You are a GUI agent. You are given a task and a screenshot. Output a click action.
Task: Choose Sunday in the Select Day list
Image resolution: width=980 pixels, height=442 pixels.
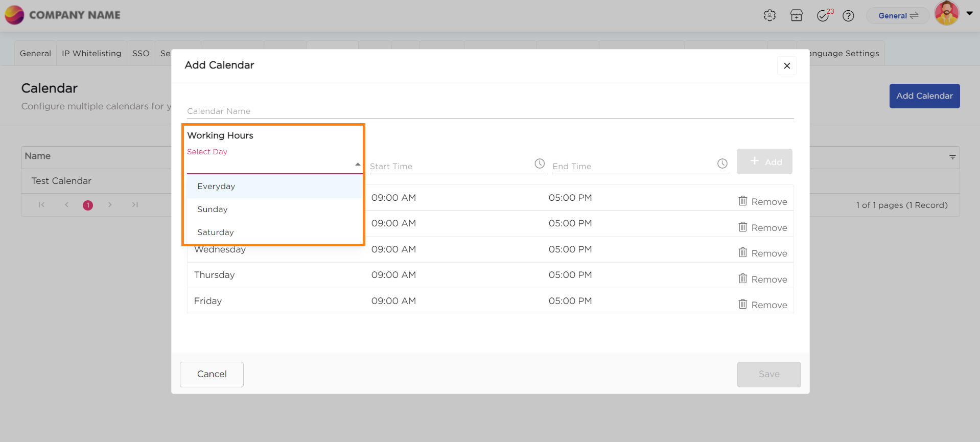coord(213,210)
